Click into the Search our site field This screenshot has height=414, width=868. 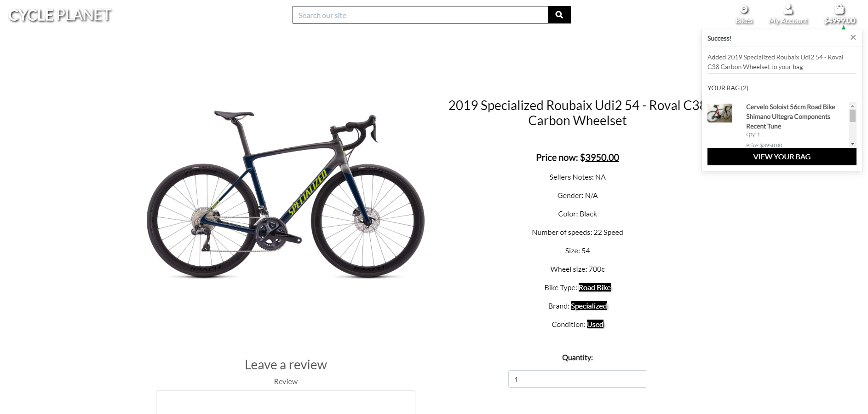click(420, 15)
